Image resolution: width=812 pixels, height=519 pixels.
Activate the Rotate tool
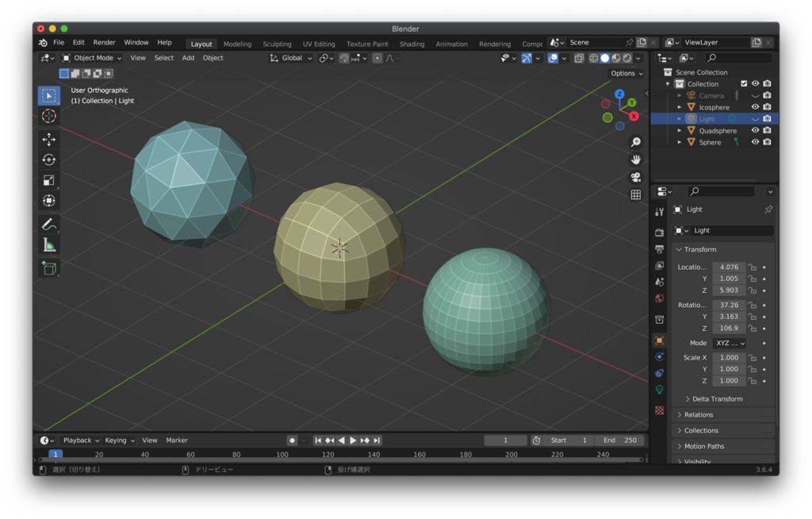tap(49, 159)
